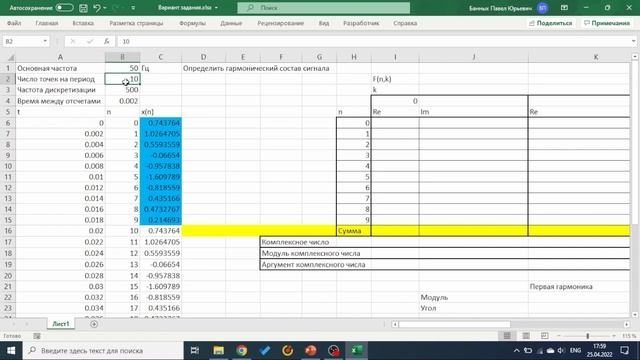This screenshot has height=360, width=640.
Task: Click the horizontal scrollbar right arrow
Action: (627, 324)
